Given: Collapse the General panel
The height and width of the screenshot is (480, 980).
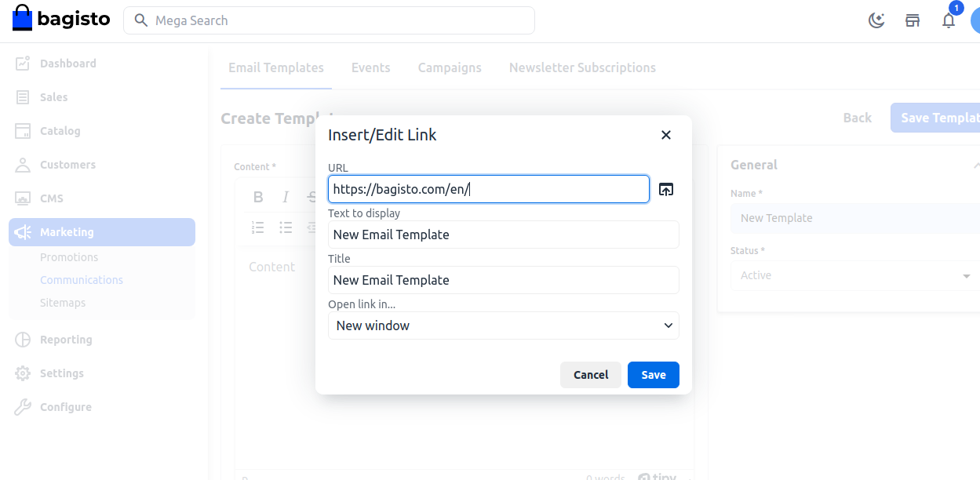Looking at the screenshot, I should pos(975,165).
